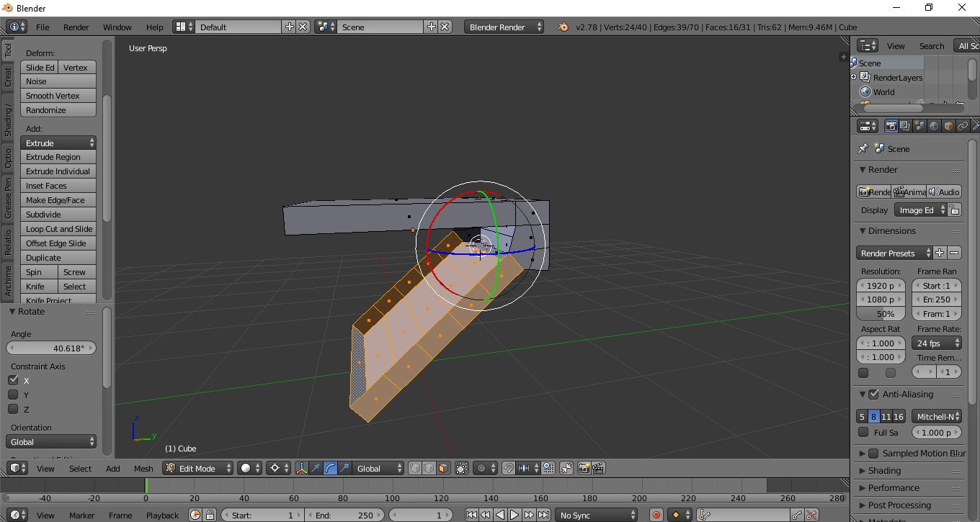Open Orientation Global dropdown in Rotate panel
The width and height of the screenshot is (980, 522).
52,441
